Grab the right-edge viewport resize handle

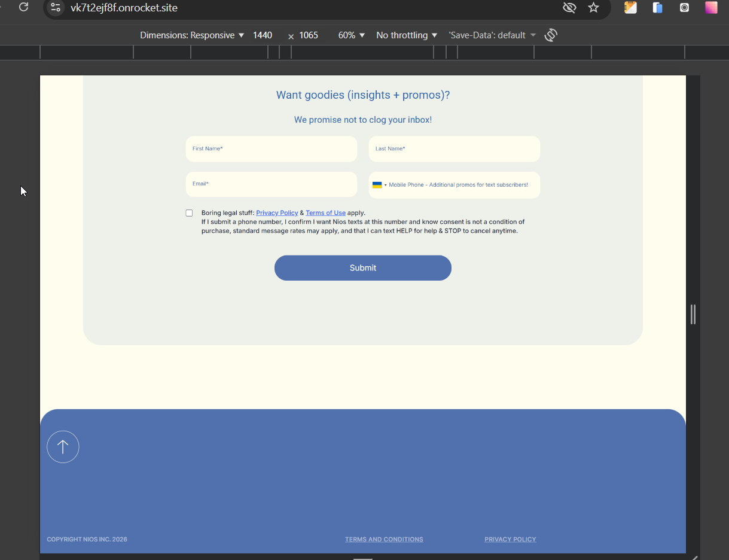[693, 314]
